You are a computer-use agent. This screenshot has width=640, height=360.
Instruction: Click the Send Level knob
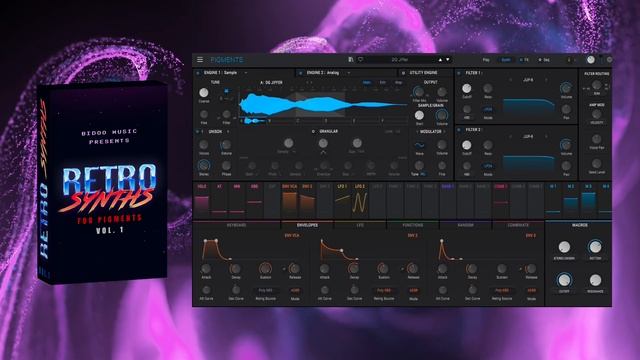596,164
